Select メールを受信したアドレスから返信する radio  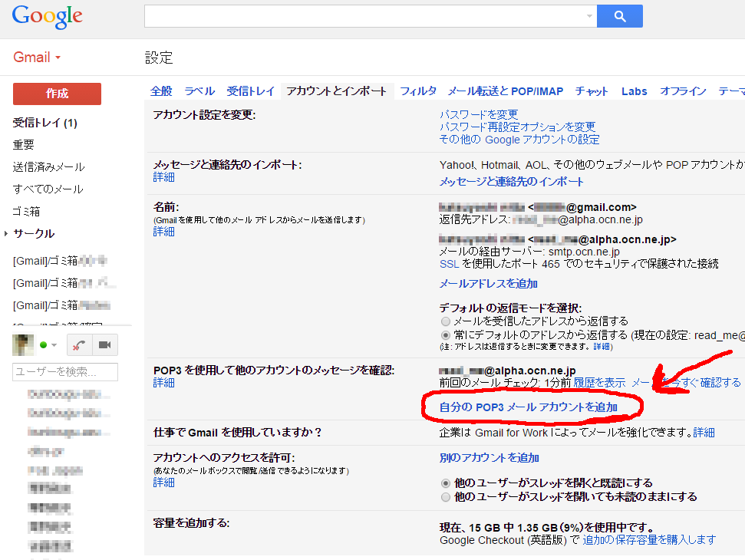pos(445,321)
